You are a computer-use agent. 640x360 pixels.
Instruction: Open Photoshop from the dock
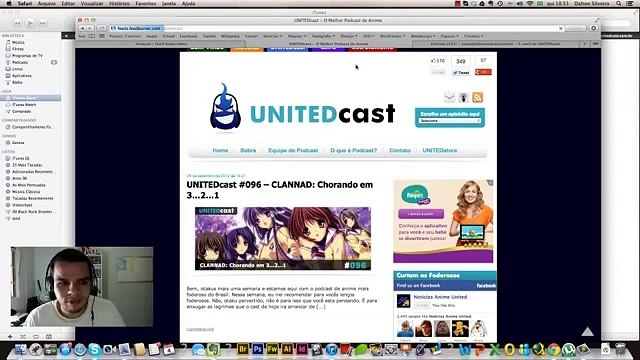tap(258, 349)
